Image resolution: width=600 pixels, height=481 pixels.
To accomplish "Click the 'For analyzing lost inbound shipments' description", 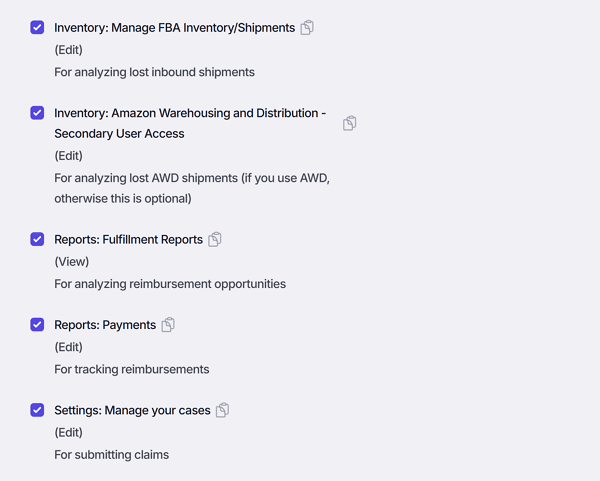I will (155, 72).
